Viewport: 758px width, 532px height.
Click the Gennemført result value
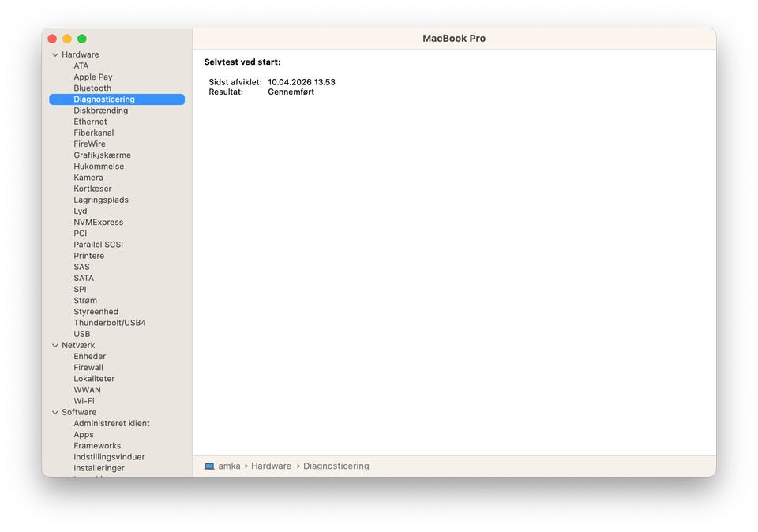291,92
